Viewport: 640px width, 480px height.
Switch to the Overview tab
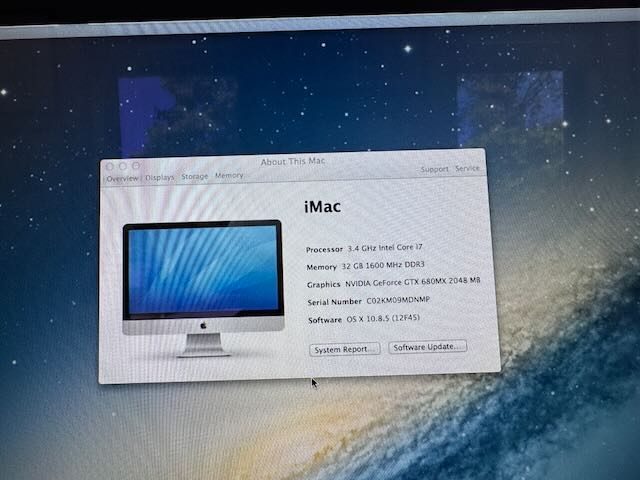point(122,178)
